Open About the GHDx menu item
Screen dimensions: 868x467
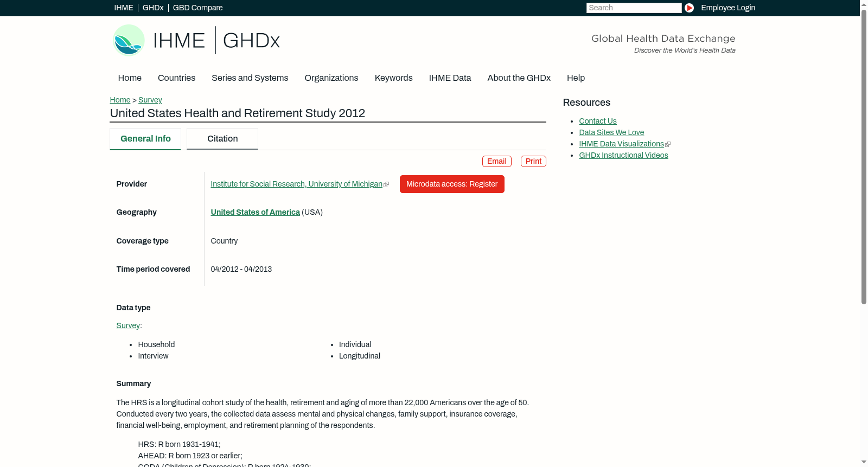point(519,78)
